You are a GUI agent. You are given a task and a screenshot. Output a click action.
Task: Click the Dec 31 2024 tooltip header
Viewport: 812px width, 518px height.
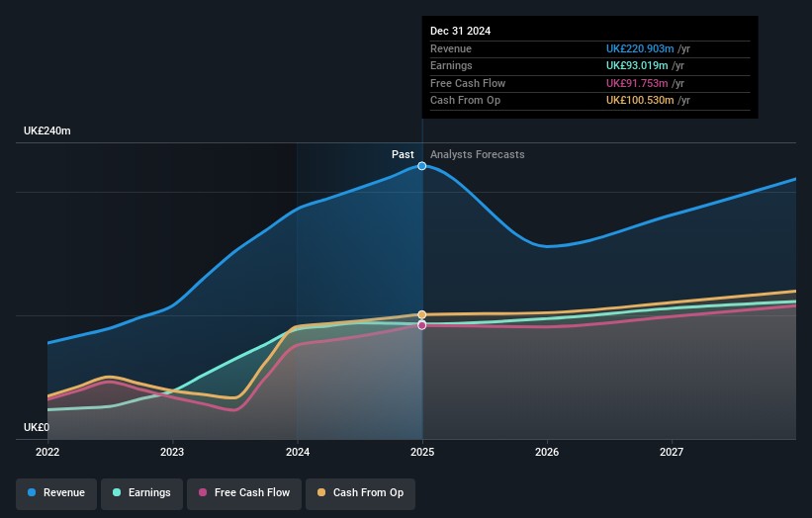(460, 31)
